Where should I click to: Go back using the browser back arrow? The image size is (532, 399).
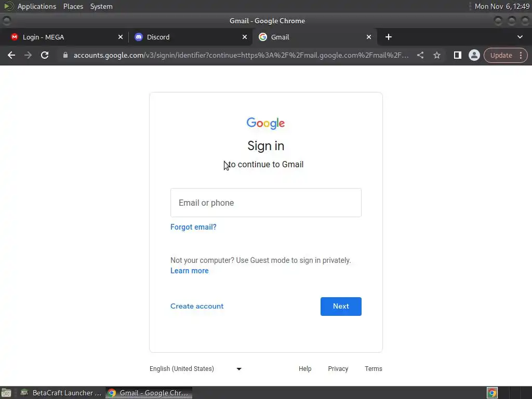coord(11,55)
